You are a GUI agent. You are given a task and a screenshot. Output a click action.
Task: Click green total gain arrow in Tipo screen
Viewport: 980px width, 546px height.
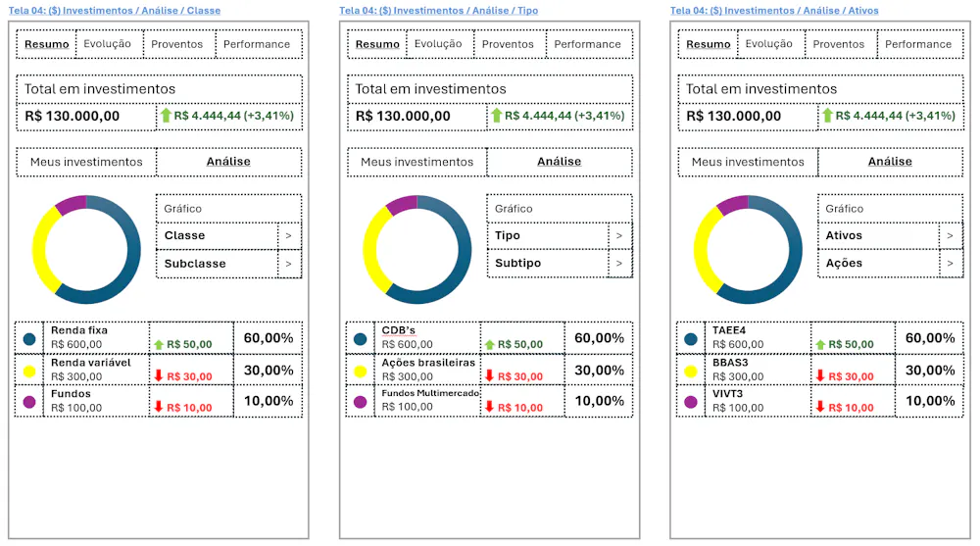pyautogui.click(x=496, y=115)
